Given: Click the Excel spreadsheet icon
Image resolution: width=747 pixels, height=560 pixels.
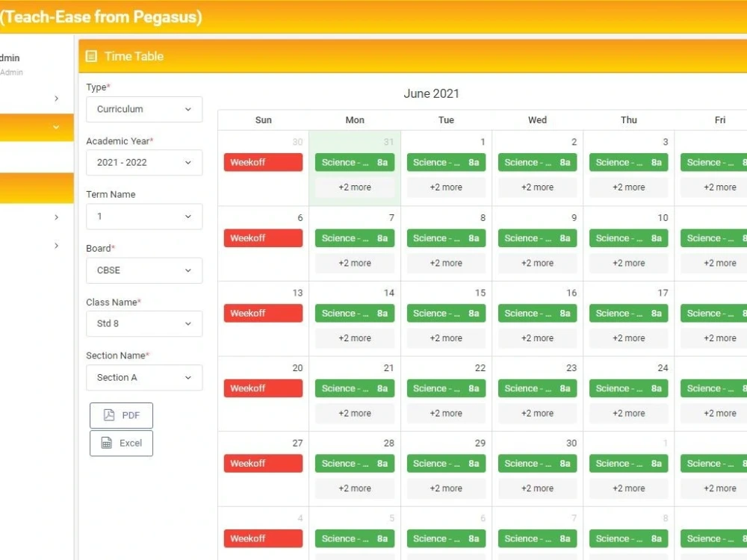Looking at the screenshot, I should 107,443.
